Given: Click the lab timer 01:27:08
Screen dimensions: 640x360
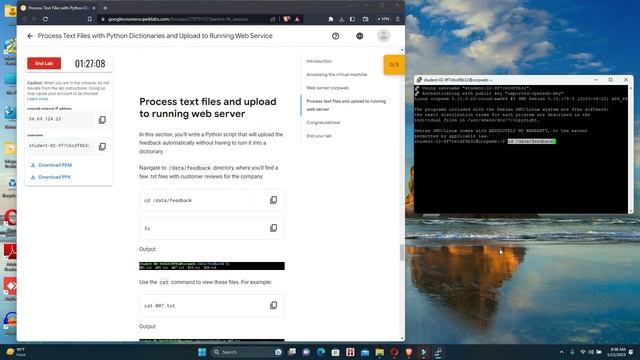Looking at the screenshot, I should tap(90, 64).
